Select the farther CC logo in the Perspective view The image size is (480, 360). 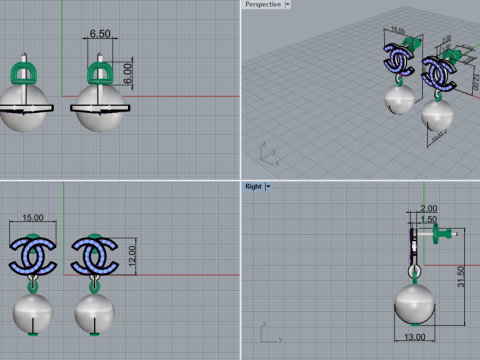coord(399,59)
